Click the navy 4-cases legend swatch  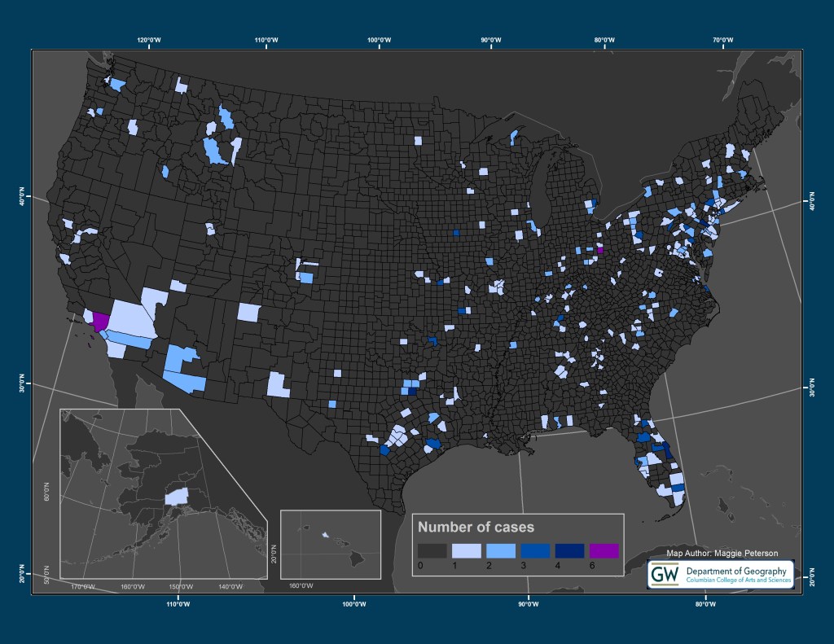[569, 551]
